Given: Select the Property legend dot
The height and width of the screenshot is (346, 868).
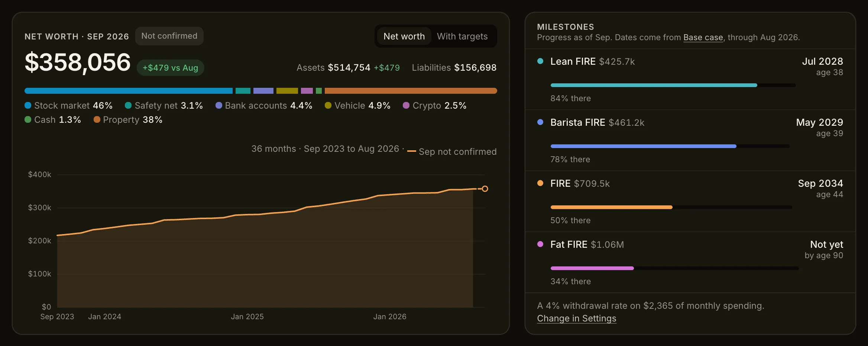Looking at the screenshot, I should [x=97, y=119].
